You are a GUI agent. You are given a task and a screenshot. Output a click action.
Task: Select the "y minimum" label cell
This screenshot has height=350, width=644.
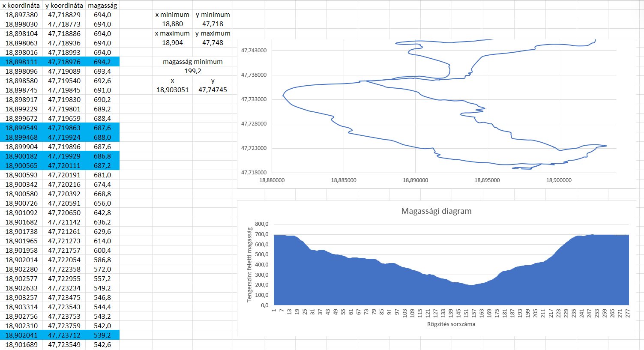tap(213, 15)
